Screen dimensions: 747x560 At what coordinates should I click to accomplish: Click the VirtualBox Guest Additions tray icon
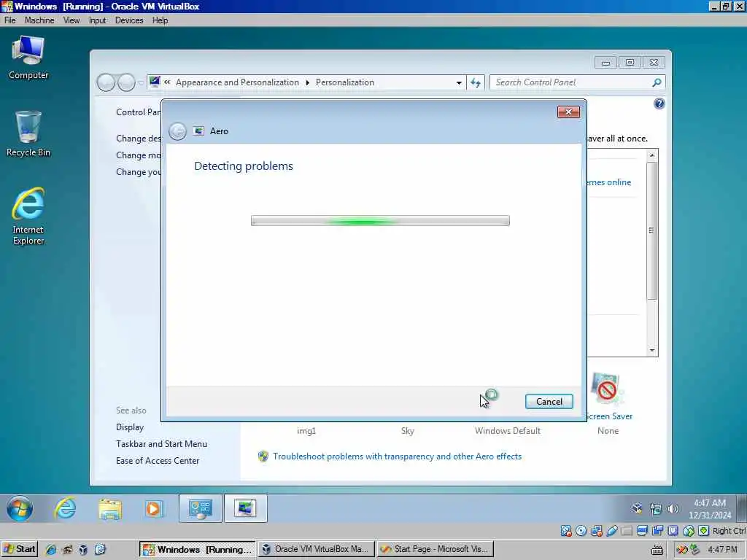637,508
